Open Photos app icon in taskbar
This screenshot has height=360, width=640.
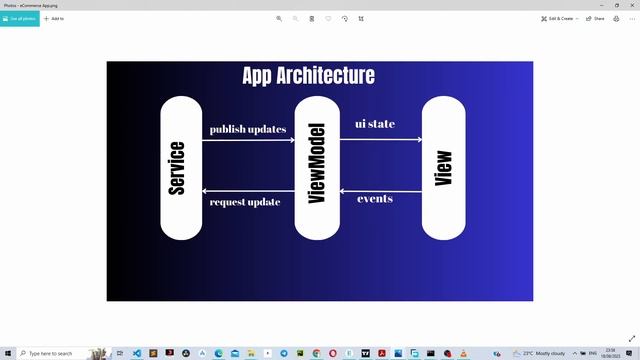pyautogui.click(x=398, y=353)
